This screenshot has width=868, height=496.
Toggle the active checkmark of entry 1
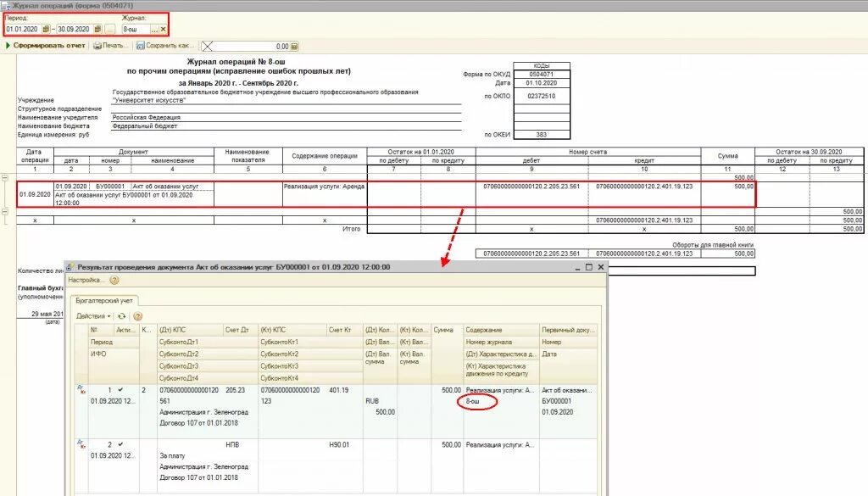(x=120, y=390)
